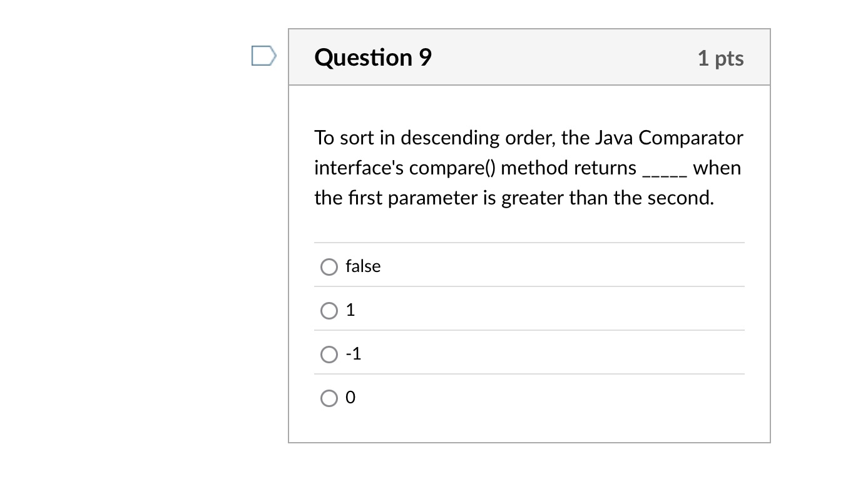Click the "Question 9" heading
868x494 pixels.
pyautogui.click(x=373, y=57)
